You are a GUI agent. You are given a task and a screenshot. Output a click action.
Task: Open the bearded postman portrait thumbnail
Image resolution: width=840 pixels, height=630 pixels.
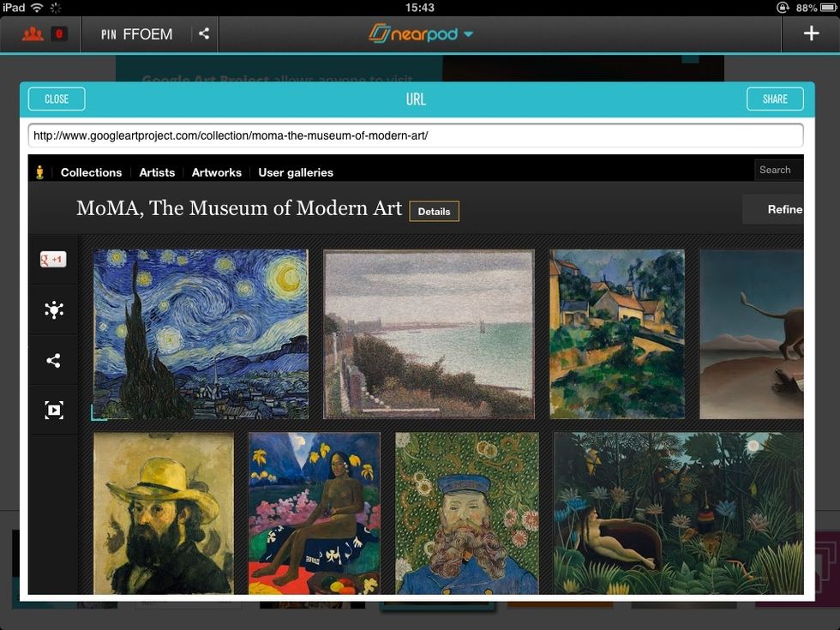(467, 513)
